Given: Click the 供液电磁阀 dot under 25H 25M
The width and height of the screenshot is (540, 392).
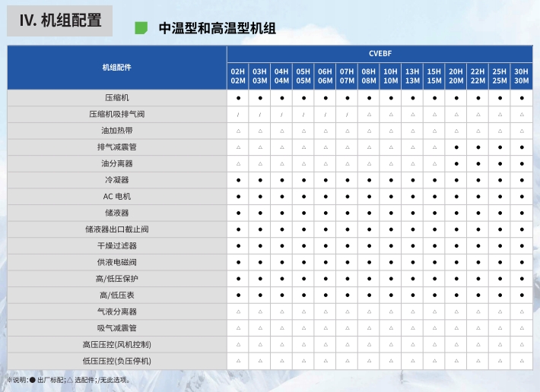Looking at the screenshot, I should point(500,262).
